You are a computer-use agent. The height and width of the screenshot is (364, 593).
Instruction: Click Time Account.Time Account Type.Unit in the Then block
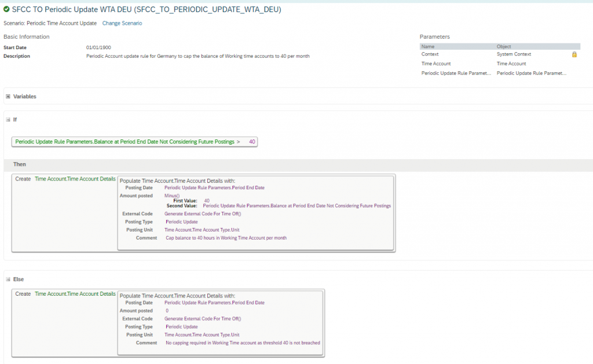[202, 229]
